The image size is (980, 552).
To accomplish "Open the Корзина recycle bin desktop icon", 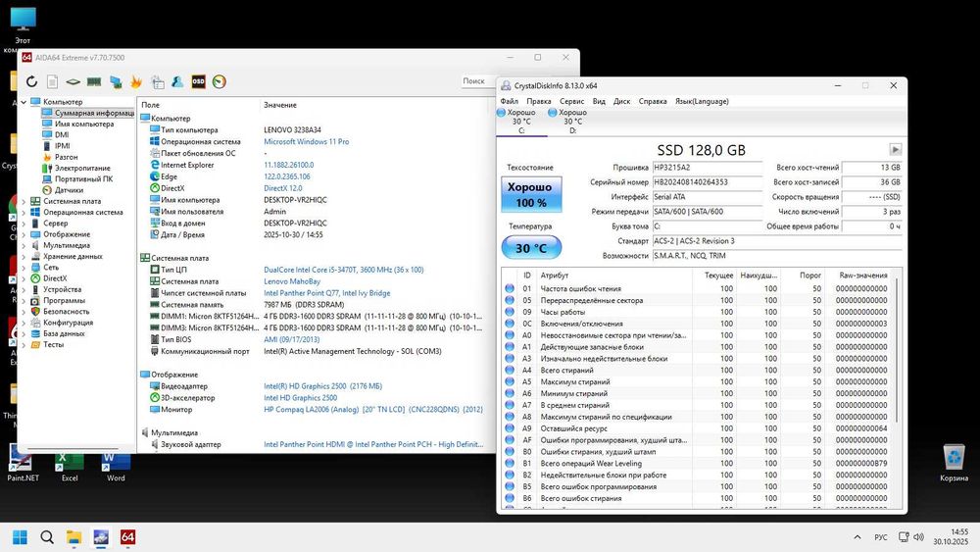I will [954, 463].
